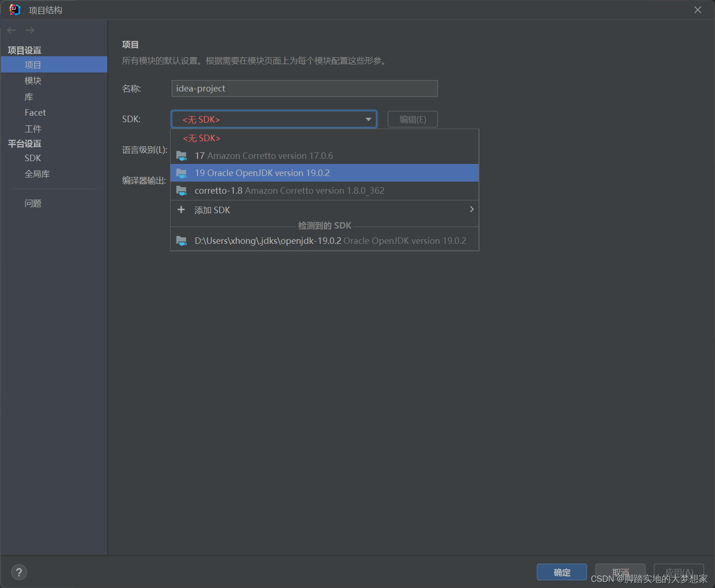Click the 项目 heading in main panel
Screen dimensions: 715x588
[x=131, y=45]
